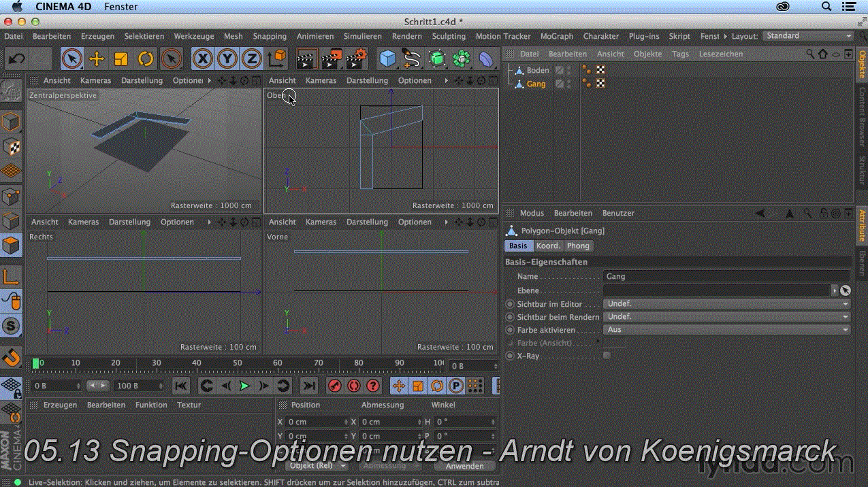This screenshot has height=487, width=868.
Task: Click the Name input field Gang
Action: [x=727, y=277]
